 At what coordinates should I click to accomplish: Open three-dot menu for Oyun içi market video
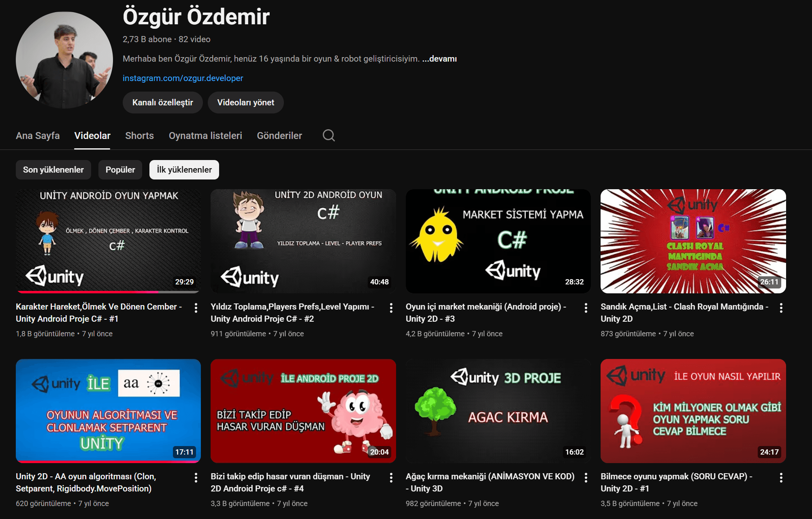586,308
